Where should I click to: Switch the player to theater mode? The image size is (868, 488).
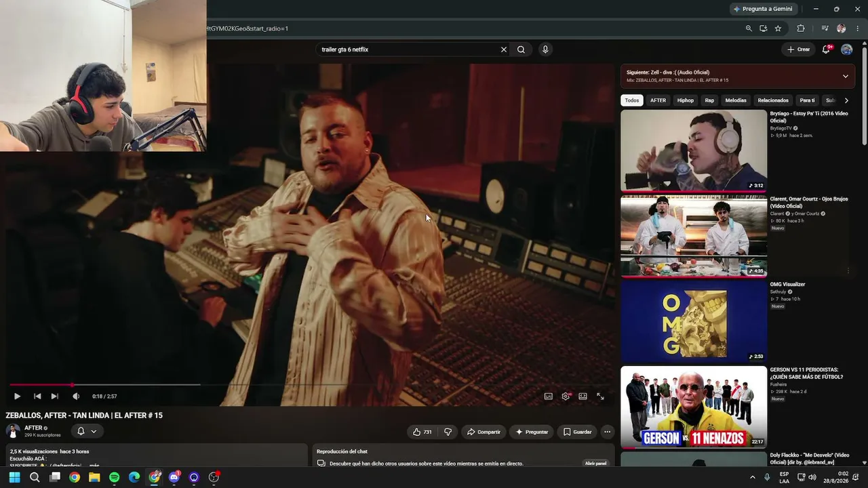click(583, 396)
